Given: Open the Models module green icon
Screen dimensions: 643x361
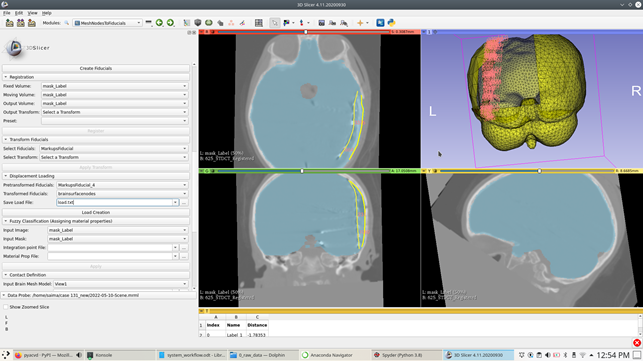Looking at the screenshot, I should click(209, 23).
